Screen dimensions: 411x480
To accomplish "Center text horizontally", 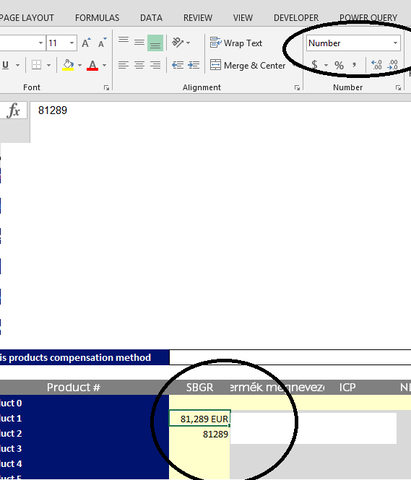I will tap(139, 65).
